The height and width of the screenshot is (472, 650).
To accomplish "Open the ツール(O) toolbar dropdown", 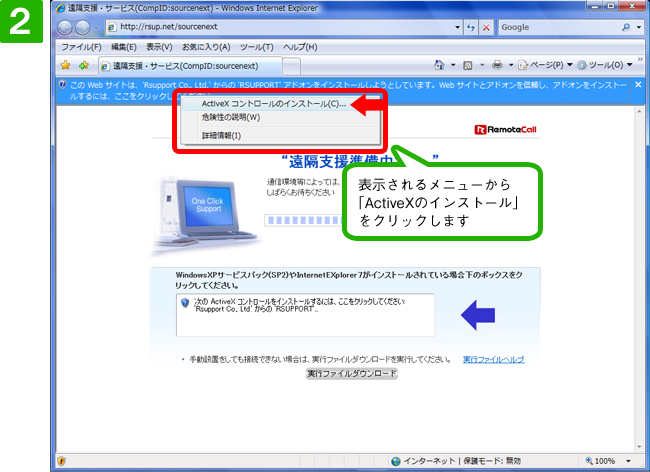I will 605,65.
